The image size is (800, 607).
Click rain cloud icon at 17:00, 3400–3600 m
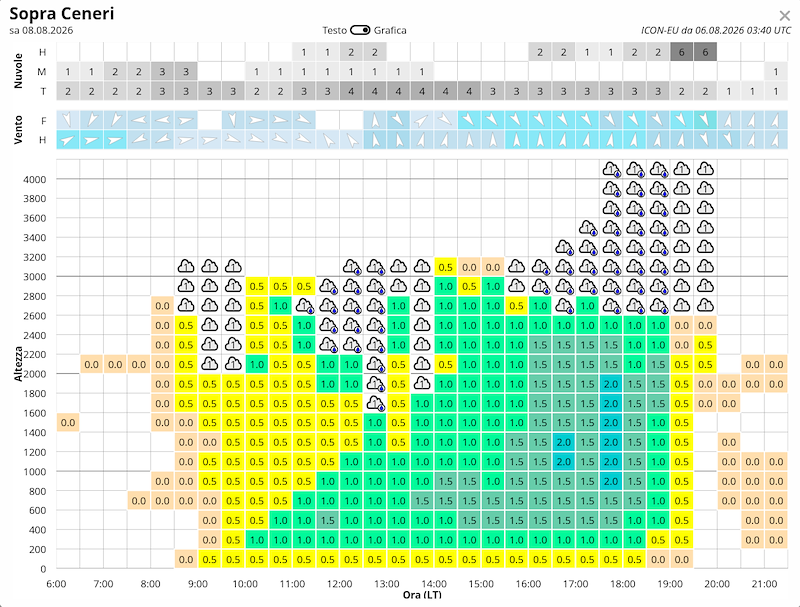(x=587, y=227)
